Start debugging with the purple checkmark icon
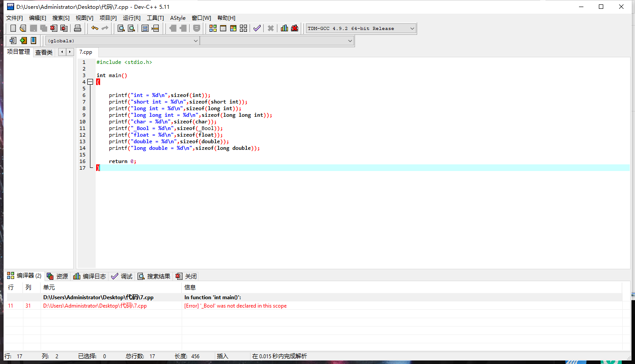Screen dimensions: 635x364 click(257, 28)
